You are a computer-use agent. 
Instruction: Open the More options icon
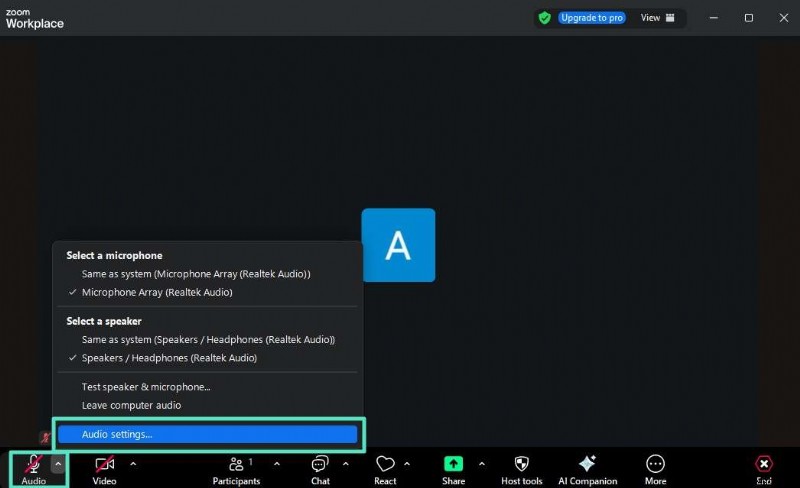click(655, 465)
